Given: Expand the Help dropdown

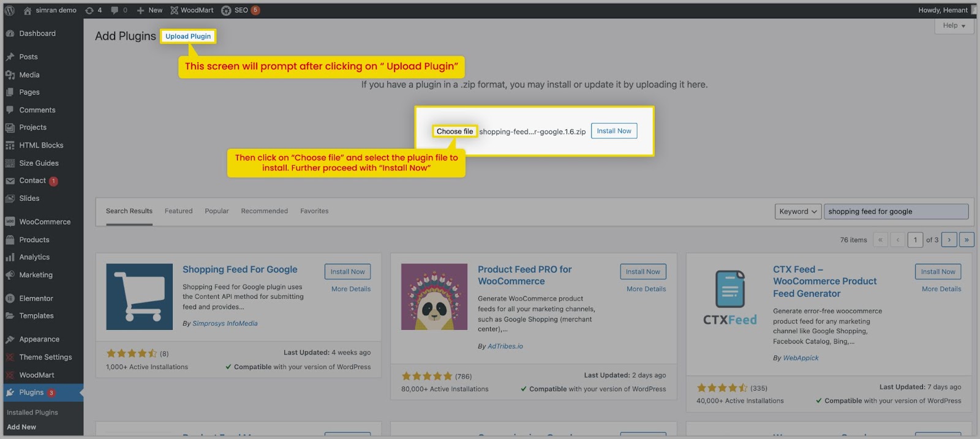Looking at the screenshot, I should click(954, 26).
